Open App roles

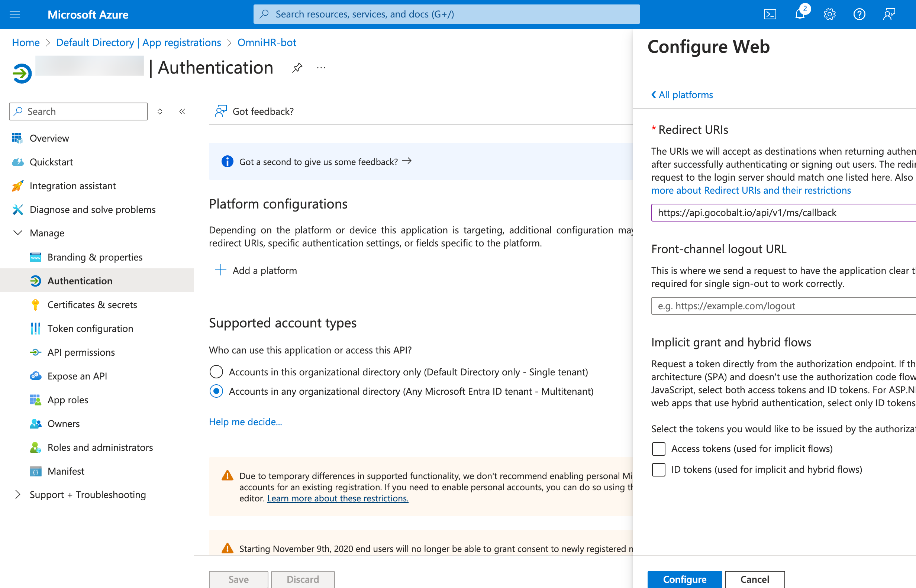[68, 400]
